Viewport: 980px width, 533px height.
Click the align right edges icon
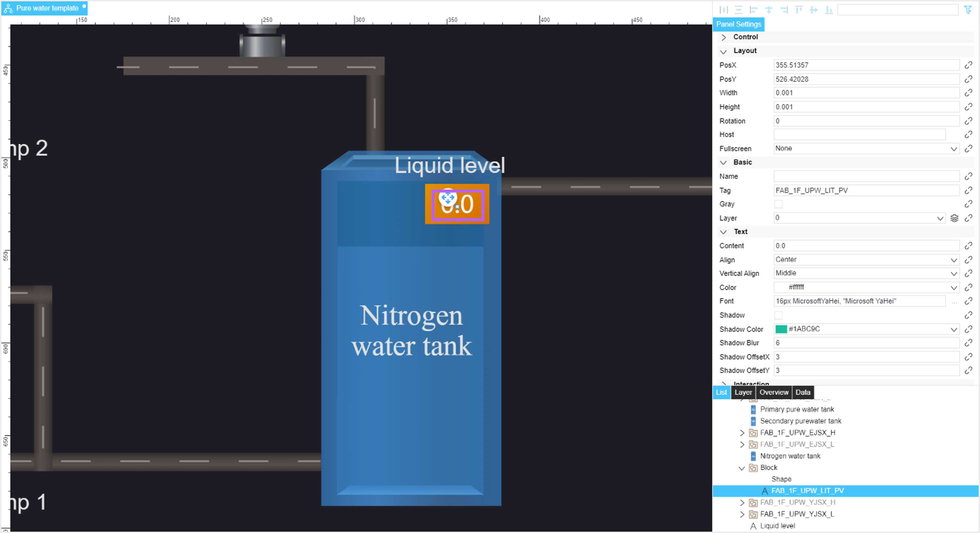tap(784, 10)
